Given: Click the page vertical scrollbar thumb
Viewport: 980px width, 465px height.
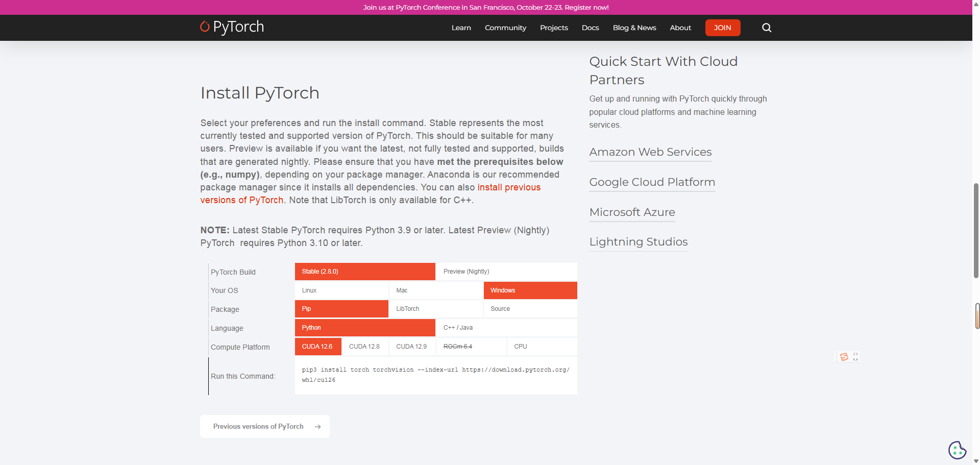Looking at the screenshot, I should [976, 230].
